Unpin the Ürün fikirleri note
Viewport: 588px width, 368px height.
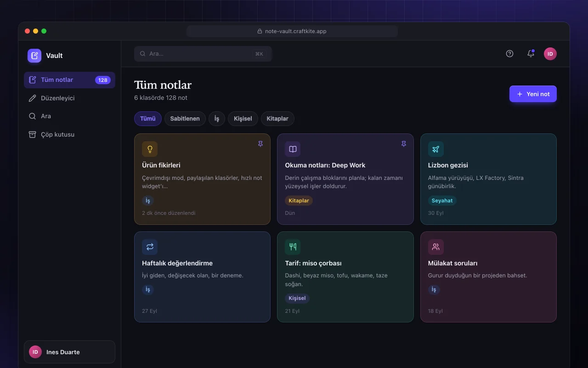tap(260, 144)
